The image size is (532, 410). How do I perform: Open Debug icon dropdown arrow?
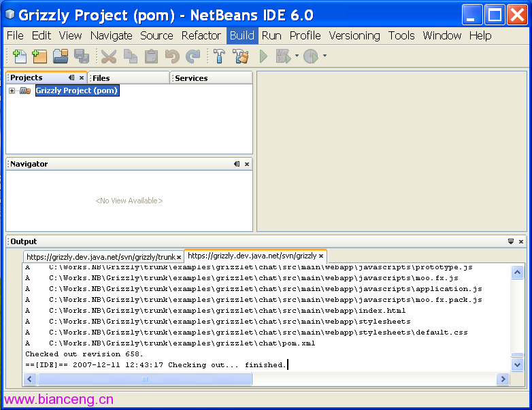pyautogui.click(x=297, y=56)
